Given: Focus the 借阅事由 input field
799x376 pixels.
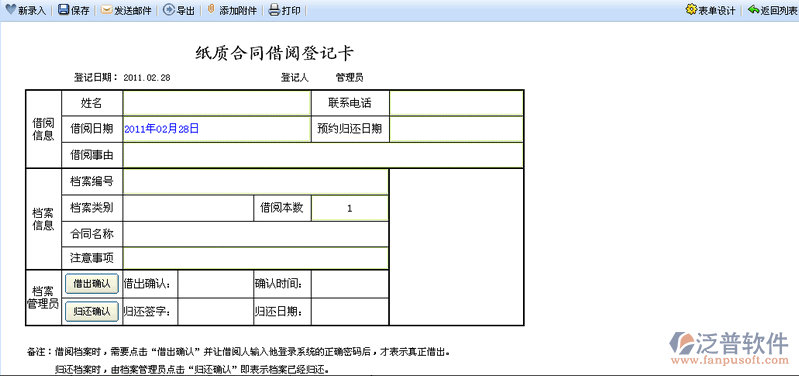Looking at the screenshot, I should [x=323, y=155].
